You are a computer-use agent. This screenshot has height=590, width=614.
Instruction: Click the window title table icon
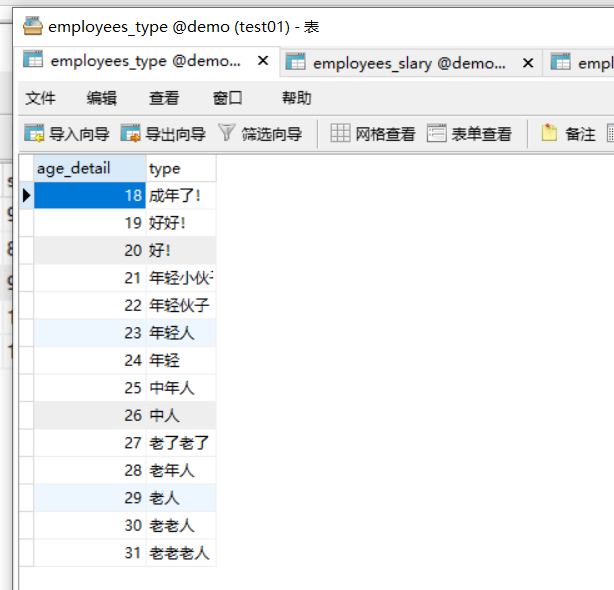(33, 26)
